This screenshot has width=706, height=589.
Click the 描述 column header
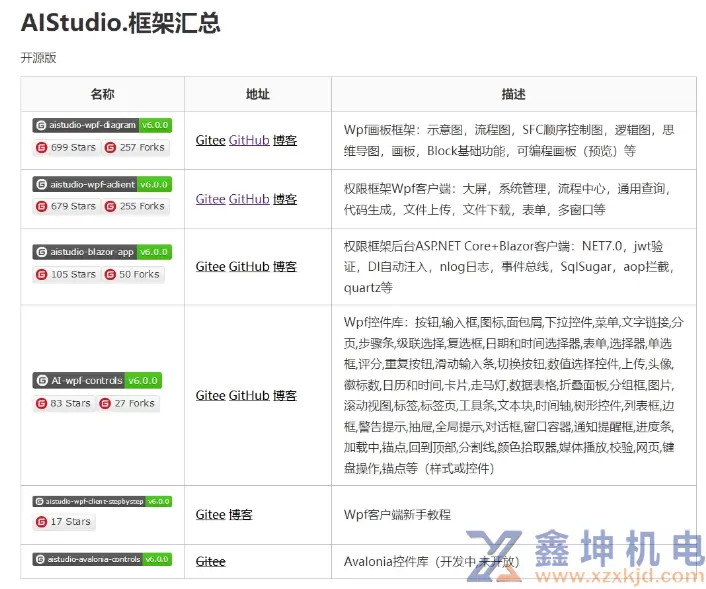(x=514, y=94)
